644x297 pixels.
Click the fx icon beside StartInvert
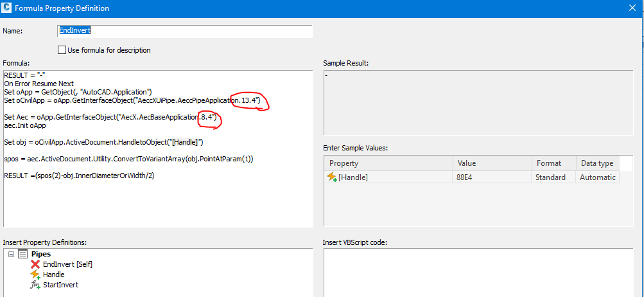tap(35, 285)
